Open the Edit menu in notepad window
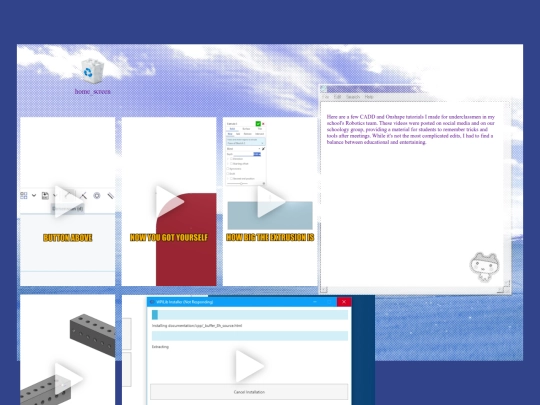The image size is (540, 405). pyautogui.click(x=337, y=97)
